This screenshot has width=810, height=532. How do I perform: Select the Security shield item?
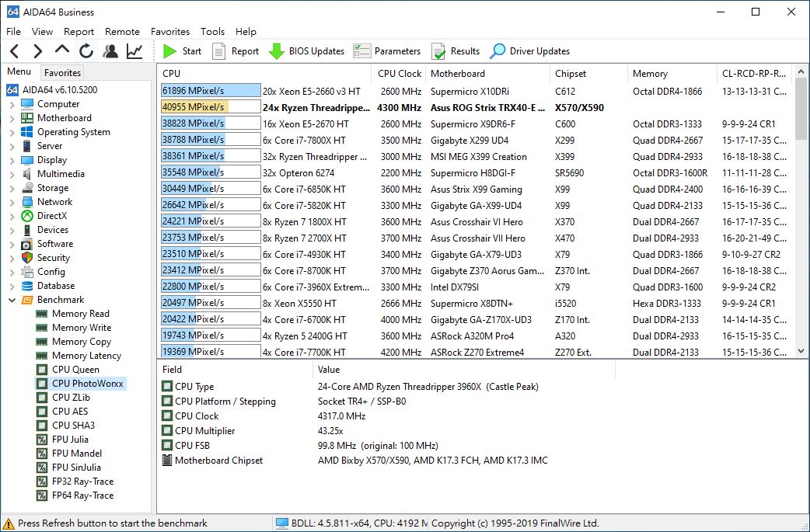[x=45, y=258]
